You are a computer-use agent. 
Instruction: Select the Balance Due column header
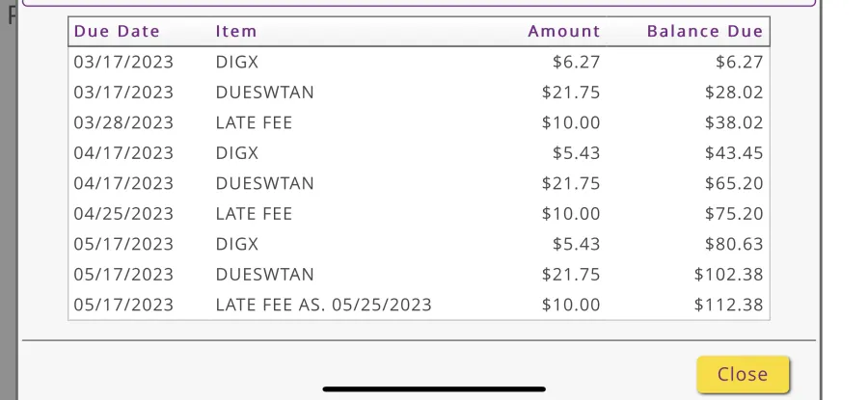point(704,31)
